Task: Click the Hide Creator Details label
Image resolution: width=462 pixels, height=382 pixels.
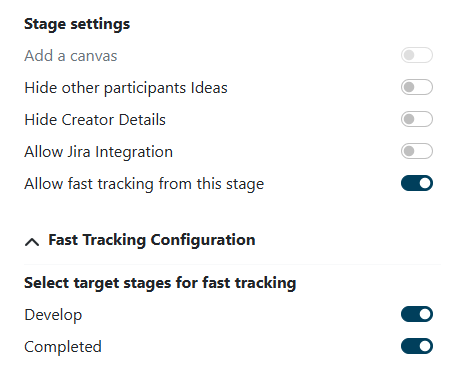Action: pos(95,120)
